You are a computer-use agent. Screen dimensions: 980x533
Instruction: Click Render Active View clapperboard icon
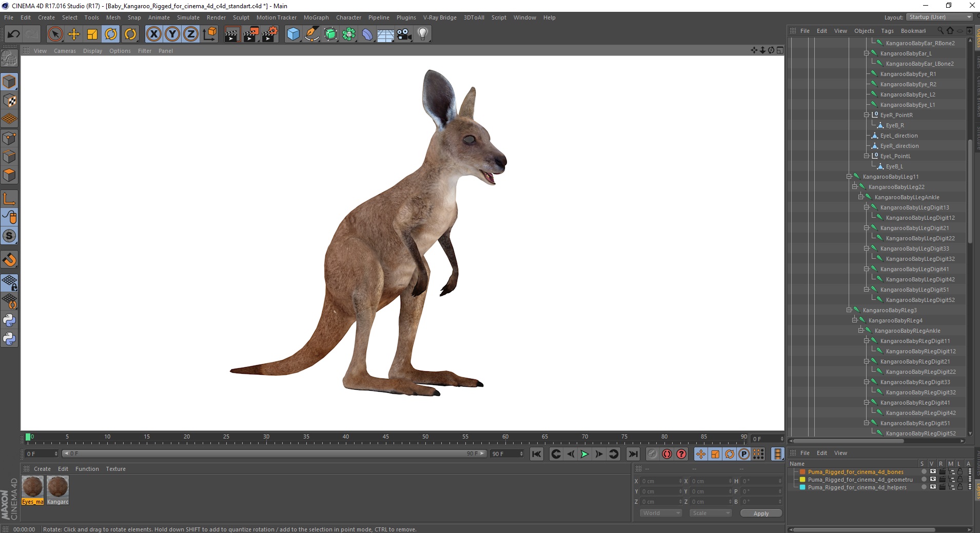click(x=232, y=34)
